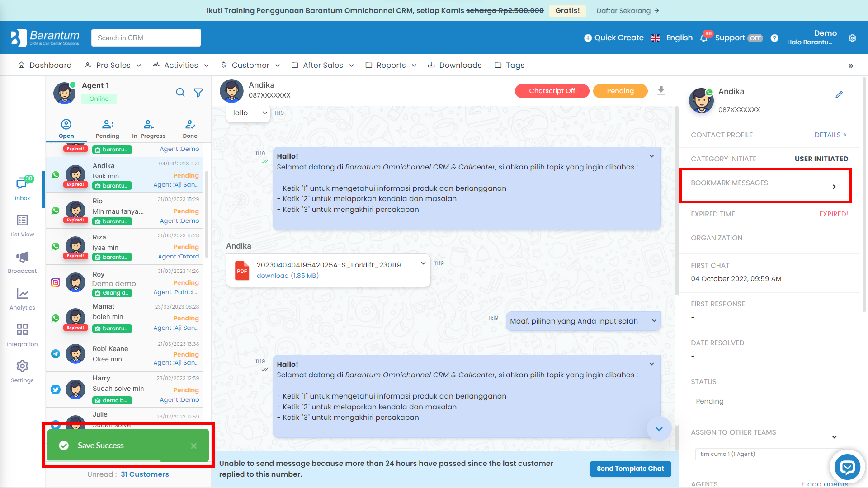Expand Customer menu
The height and width of the screenshot is (488, 868).
[x=250, y=65]
